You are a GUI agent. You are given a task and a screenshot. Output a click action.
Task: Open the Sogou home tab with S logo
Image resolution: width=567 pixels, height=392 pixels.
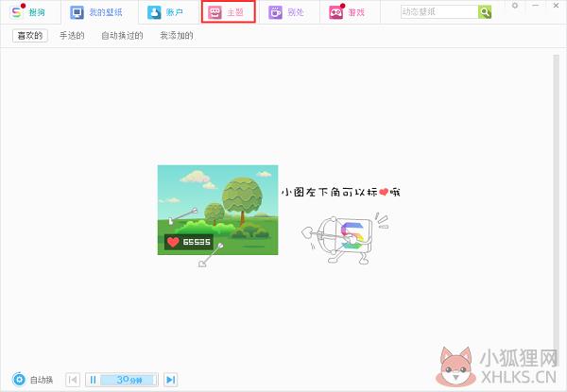29,12
